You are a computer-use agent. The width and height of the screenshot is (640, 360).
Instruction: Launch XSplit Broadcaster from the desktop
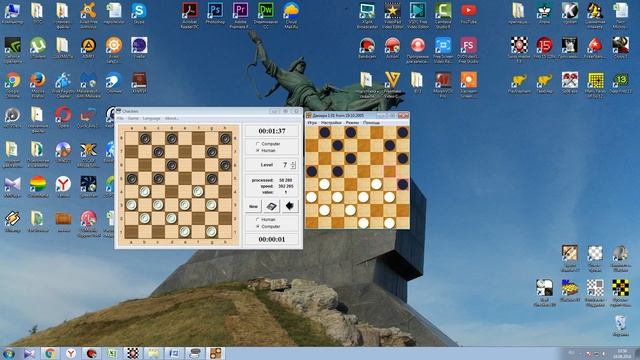(367, 15)
